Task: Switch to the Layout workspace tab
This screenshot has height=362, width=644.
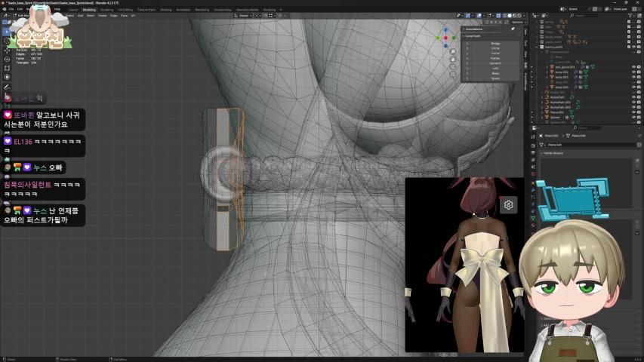Action: [73, 10]
